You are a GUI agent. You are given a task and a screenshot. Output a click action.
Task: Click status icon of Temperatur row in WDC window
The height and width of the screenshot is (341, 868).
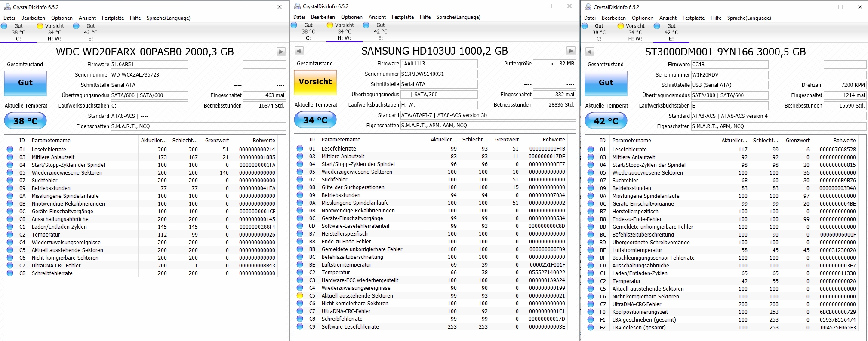point(10,234)
